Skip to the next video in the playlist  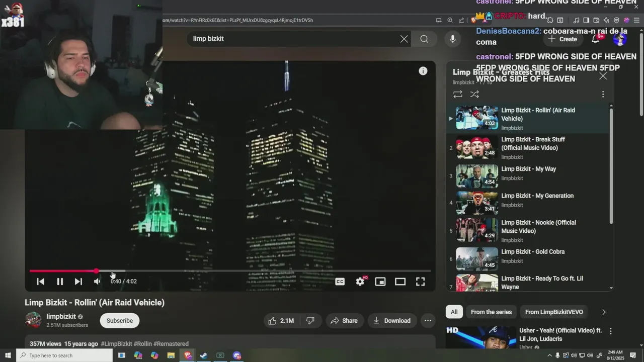pyautogui.click(x=78, y=282)
